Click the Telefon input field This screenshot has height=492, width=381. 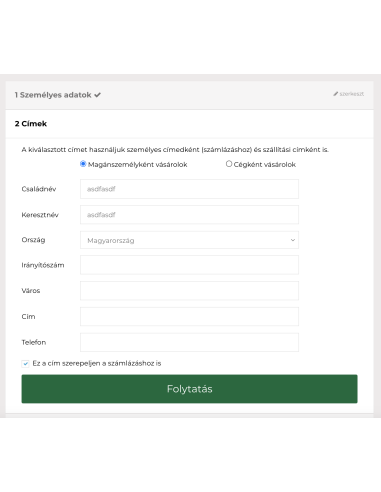click(189, 342)
